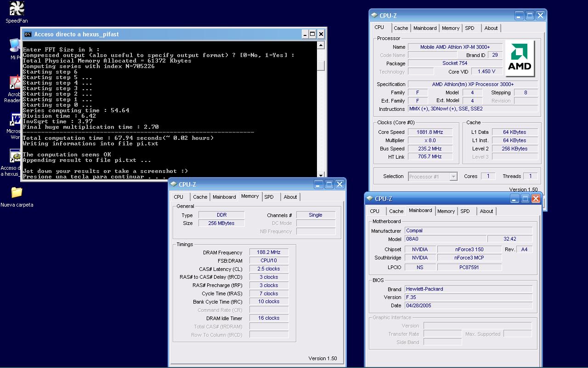Click the memory Type DDR value
The width and height of the screenshot is (588, 368).
pyautogui.click(x=221, y=215)
